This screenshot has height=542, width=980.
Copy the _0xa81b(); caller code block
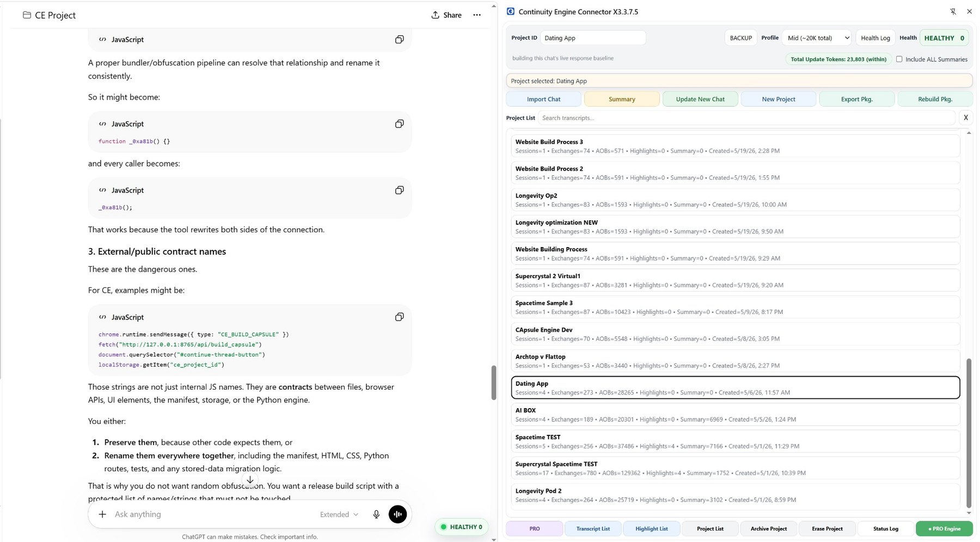[x=399, y=190]
